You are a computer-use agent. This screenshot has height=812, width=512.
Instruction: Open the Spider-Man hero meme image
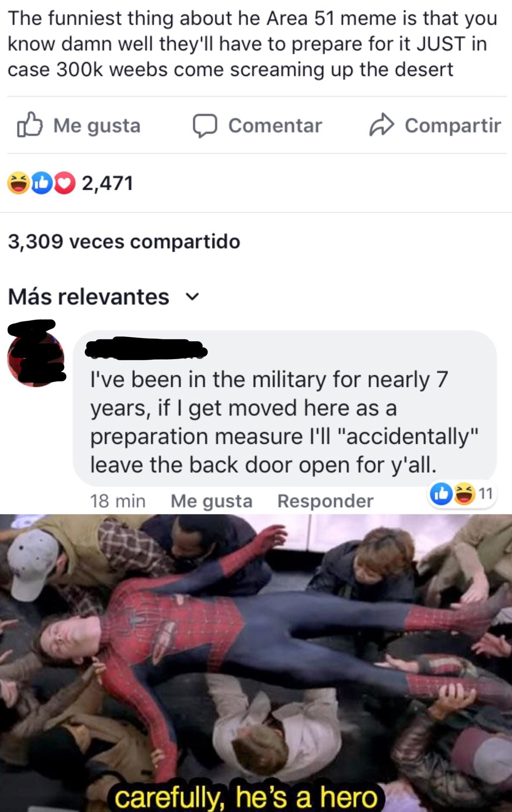coord(256,663)
